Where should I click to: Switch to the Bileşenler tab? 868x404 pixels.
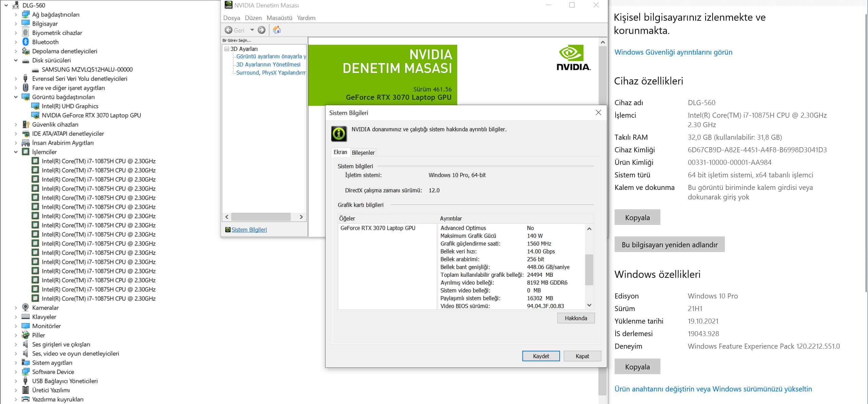[363, 152]
